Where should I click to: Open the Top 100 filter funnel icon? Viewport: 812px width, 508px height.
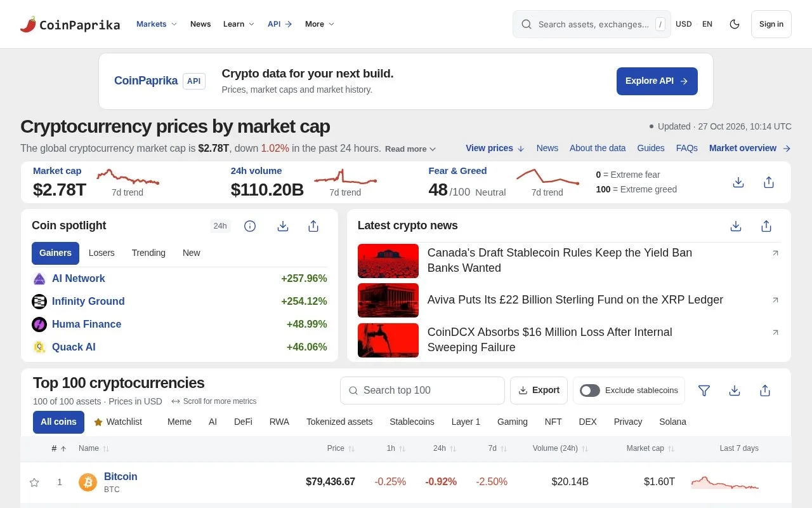pos(704,391)
